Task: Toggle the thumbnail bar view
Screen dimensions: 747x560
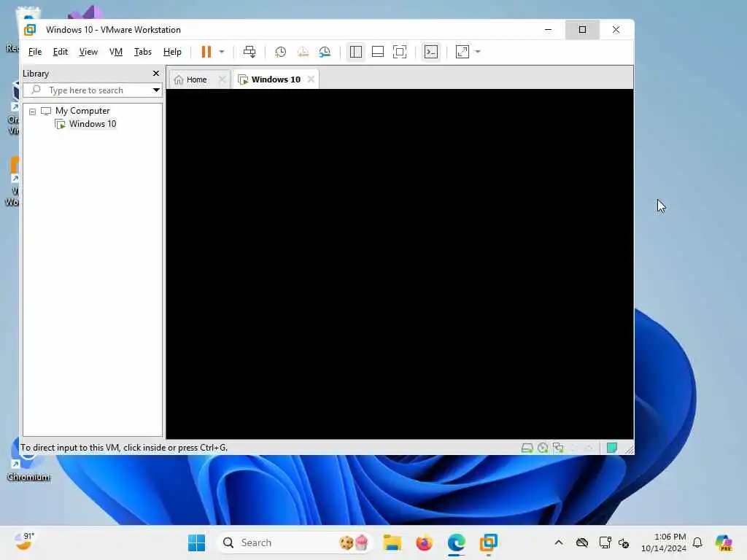Action: 378,52
